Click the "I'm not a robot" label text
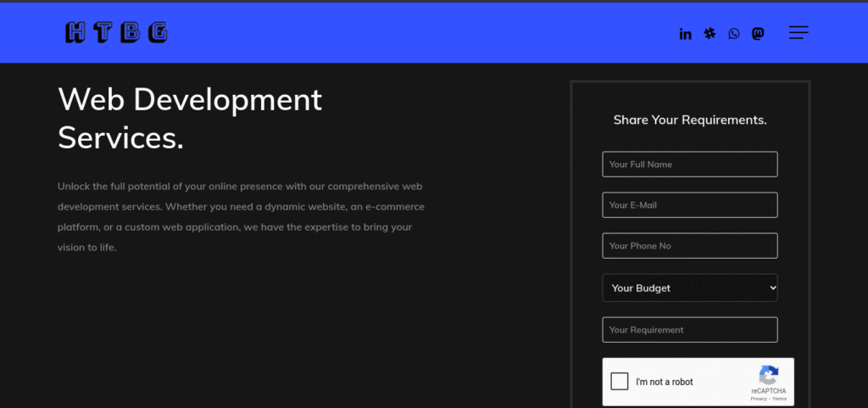 point(665,383)
